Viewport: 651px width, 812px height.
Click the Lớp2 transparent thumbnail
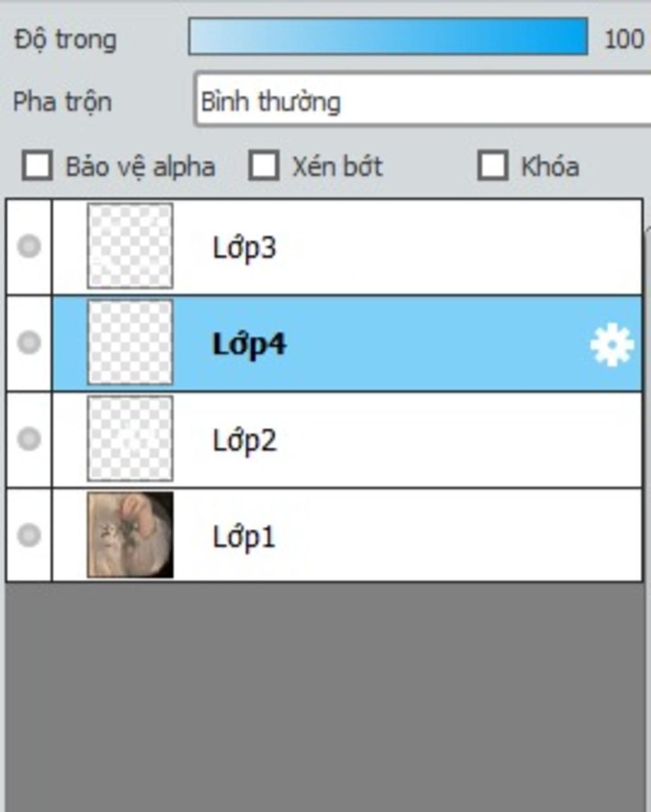130,438
